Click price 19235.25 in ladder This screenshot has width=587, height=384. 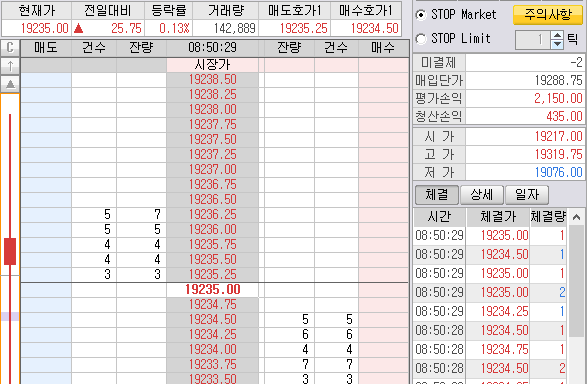212,274
